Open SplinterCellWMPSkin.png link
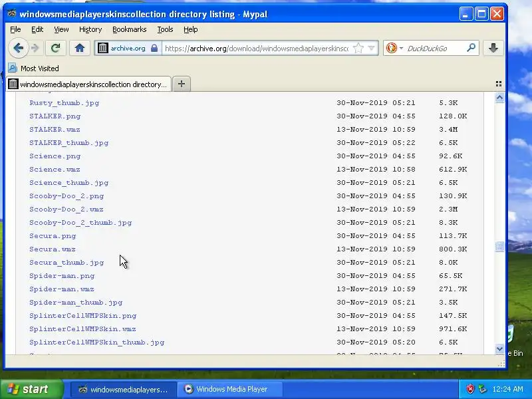This screenshot has width=532, height=399. click(82, 315)
